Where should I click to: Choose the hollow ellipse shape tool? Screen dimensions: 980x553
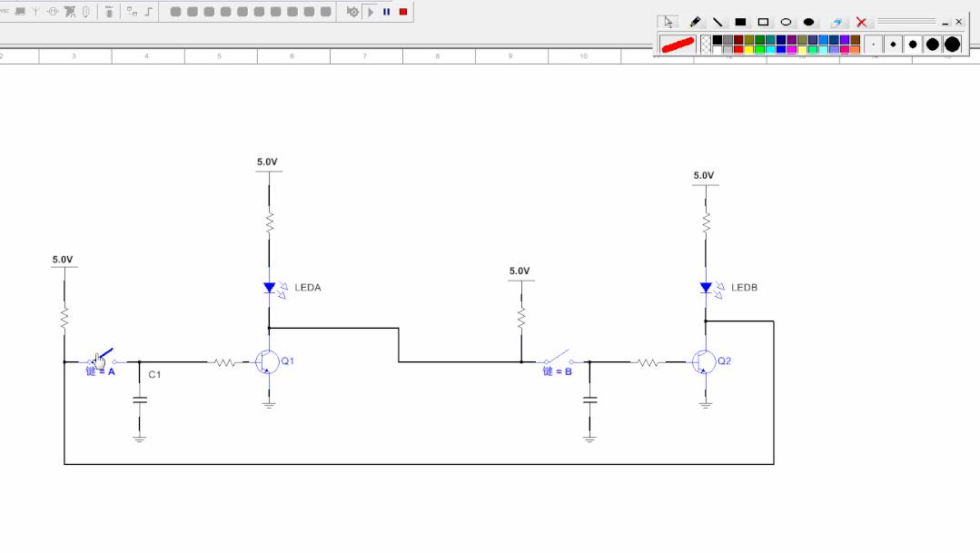click(x=786, y=22)
